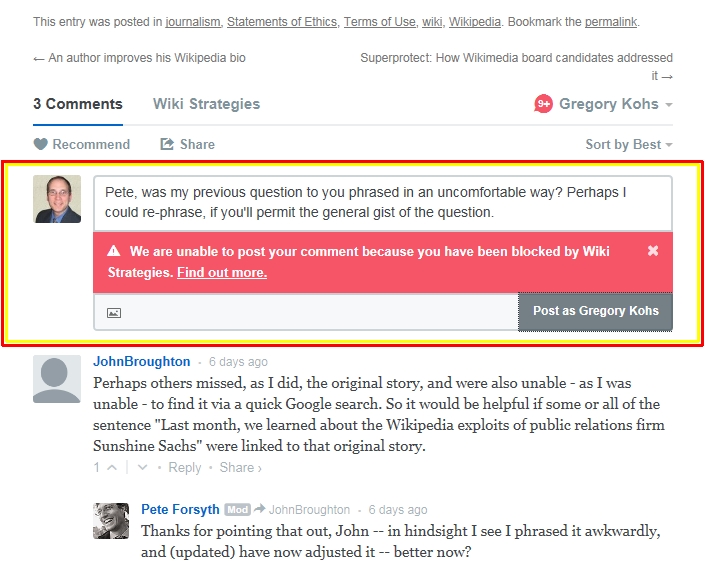Reply to JohnBroughton's comment
This screenshot has width=706, height=572.
coord(185,468)
